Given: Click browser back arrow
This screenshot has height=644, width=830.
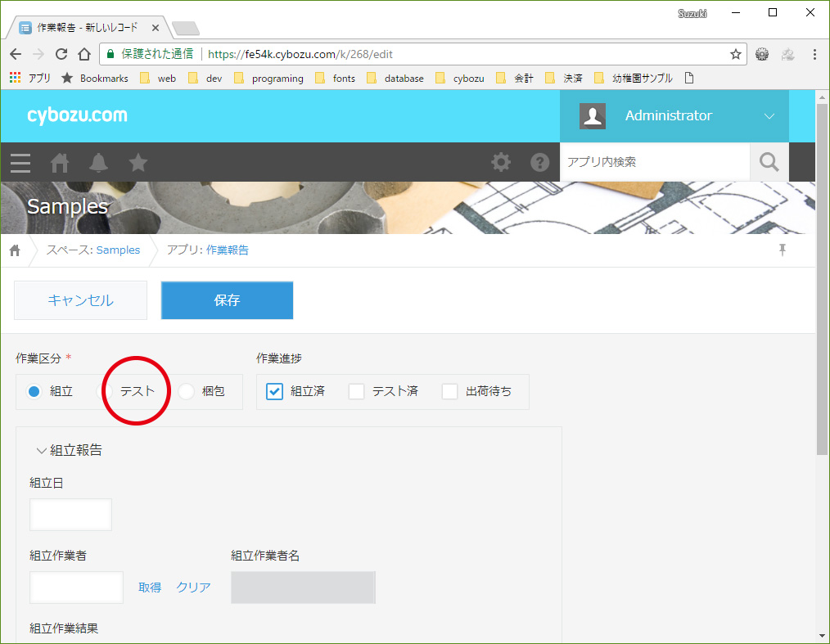Looking at the screenshot, I should (x=16, y=54).
